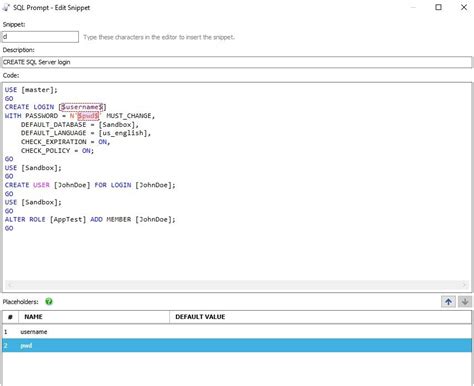Click the Description field with CREATE SQL Server login

coord(237,62)
